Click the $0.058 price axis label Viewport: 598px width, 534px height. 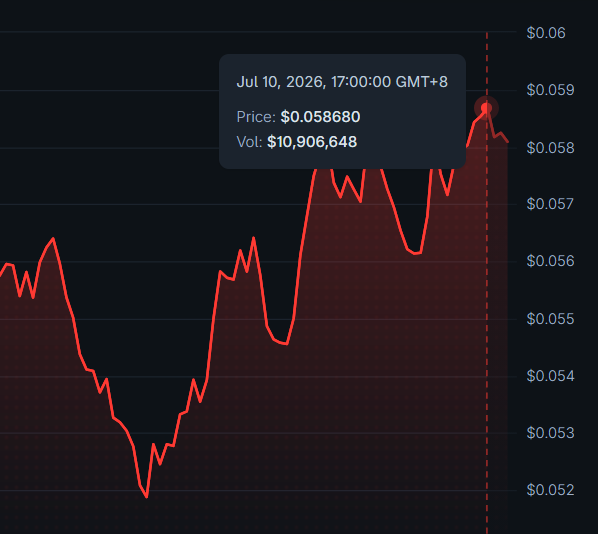[550, 148]
